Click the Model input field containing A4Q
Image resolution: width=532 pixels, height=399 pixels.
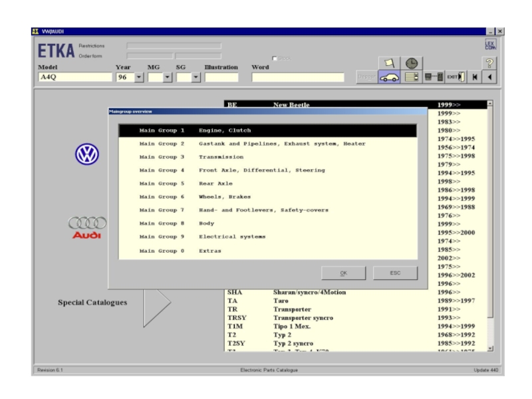[x=75, y=77]
